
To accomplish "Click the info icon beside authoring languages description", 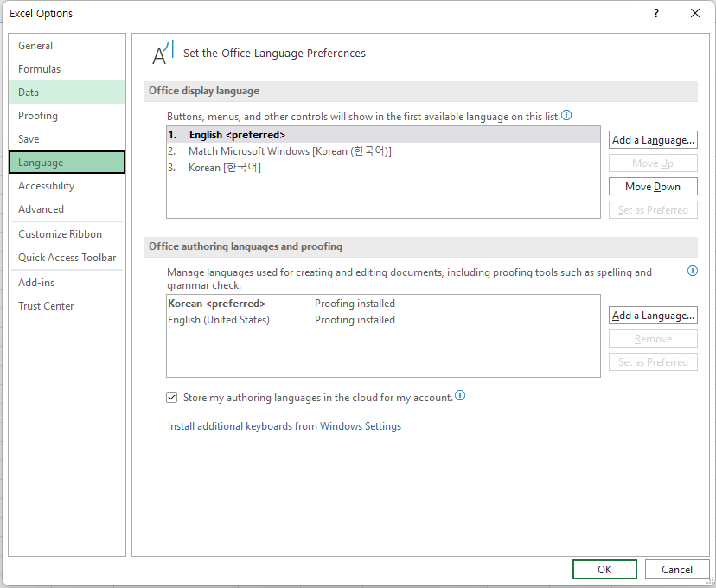I will [693, 272].
